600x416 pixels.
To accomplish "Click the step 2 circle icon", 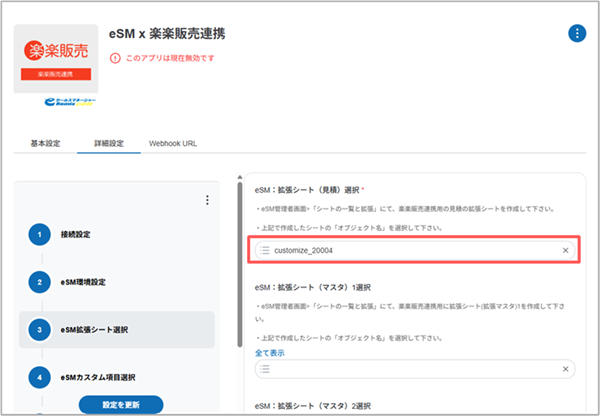I will point(39,282).
